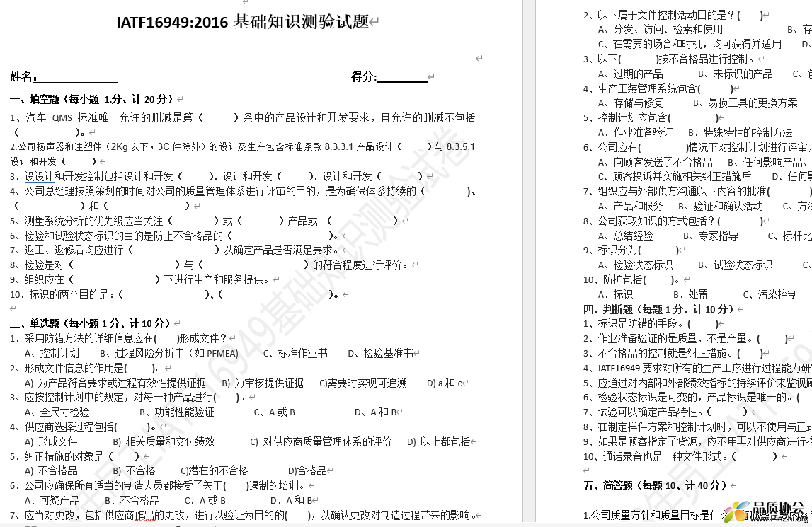Choose option "D、检验基准书"
Image resolution: width=812 pixels, height=527 pixels.
(x=381, y=354)
